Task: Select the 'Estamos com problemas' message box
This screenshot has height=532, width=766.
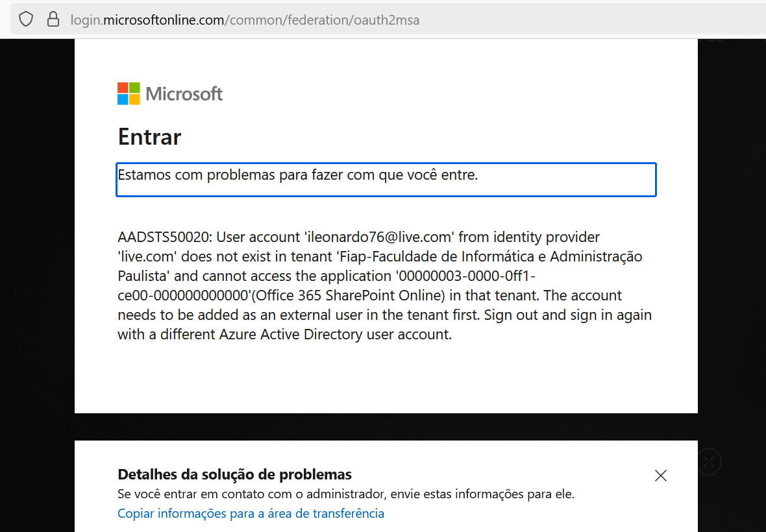Action: tap(386, 179)
